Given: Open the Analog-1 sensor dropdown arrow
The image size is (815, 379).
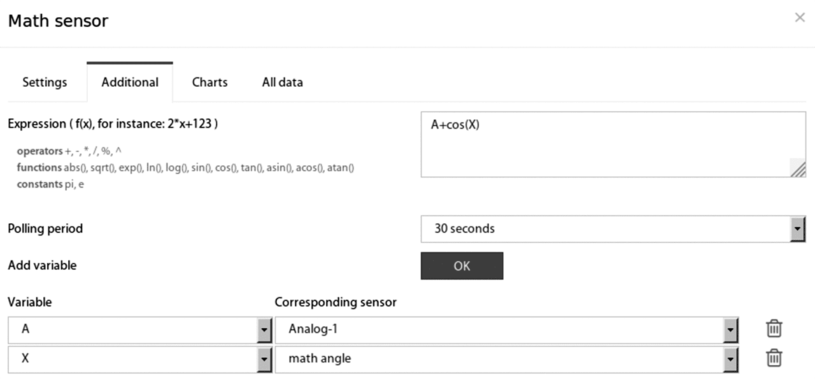Looking at the screenshot, I should (x=730, y=330).
